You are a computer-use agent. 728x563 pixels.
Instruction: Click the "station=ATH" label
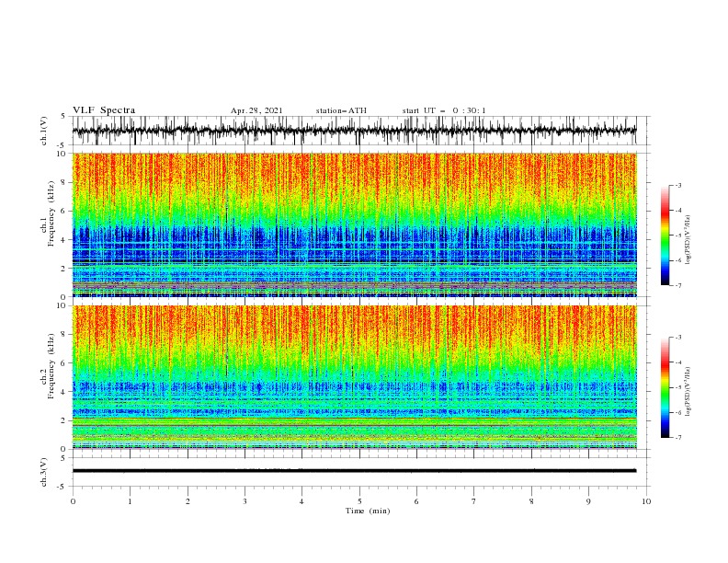[341, 110]
